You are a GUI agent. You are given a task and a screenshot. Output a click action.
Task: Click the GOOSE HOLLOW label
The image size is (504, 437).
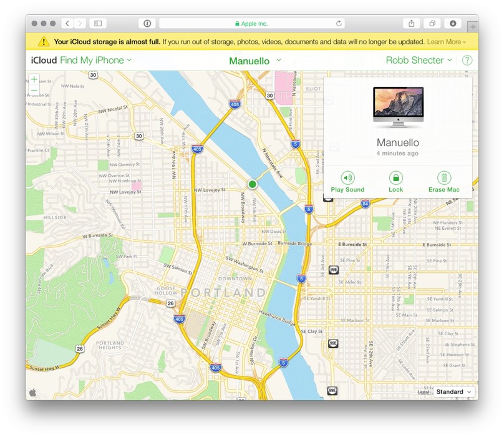tap(166, 290)
